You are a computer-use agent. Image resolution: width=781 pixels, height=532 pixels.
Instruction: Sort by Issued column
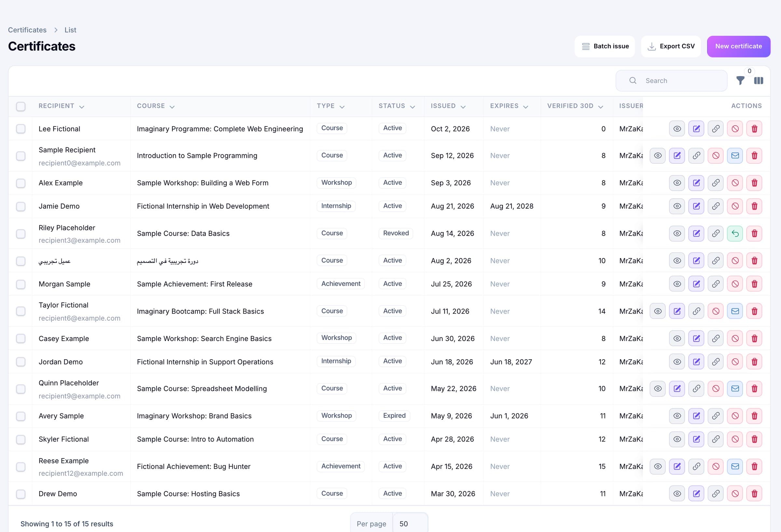[448, 106]
